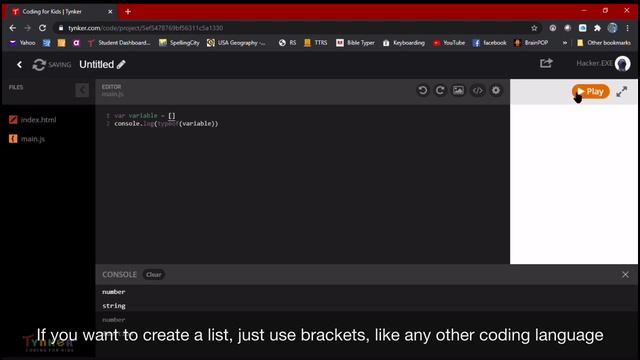Click the browser forward button

tap(27, 28)
